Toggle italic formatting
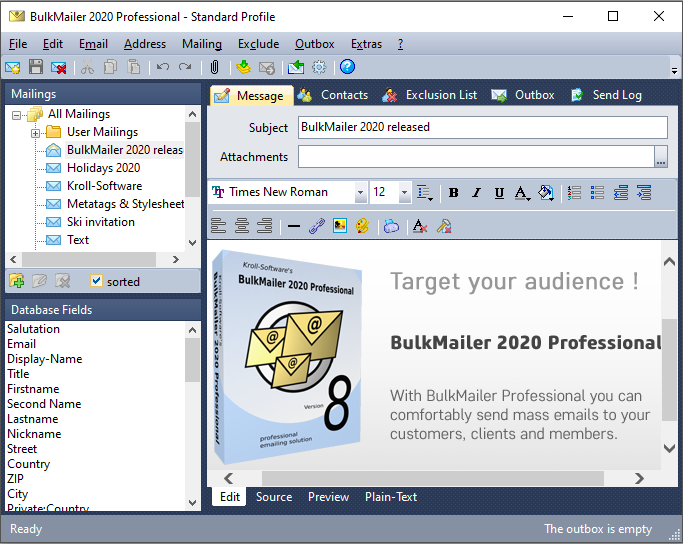 coord(477,192)
